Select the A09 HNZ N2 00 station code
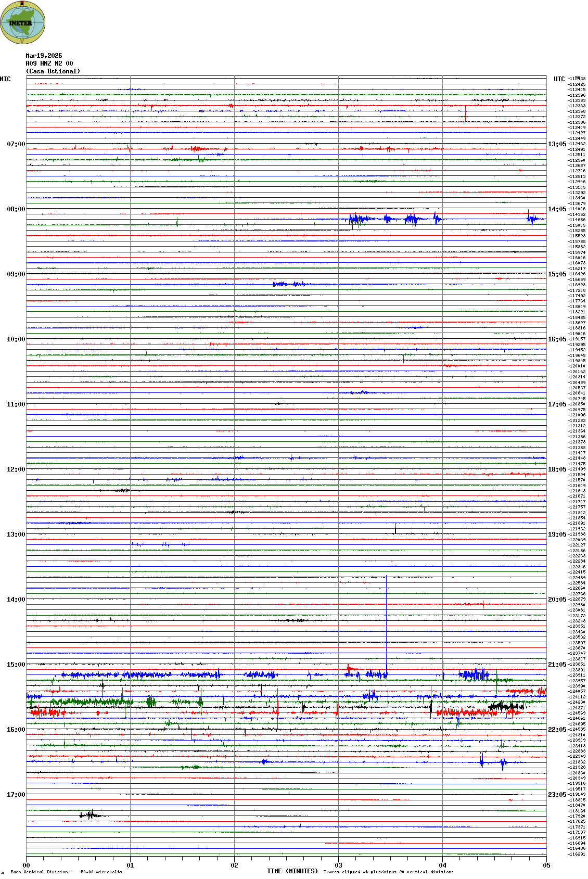 tap(49, 63)
